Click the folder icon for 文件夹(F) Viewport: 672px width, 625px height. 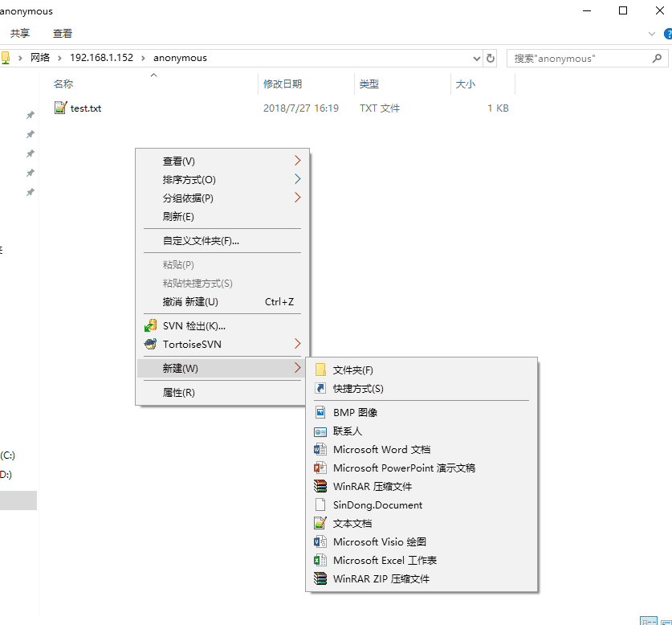(x=320, y=370)
